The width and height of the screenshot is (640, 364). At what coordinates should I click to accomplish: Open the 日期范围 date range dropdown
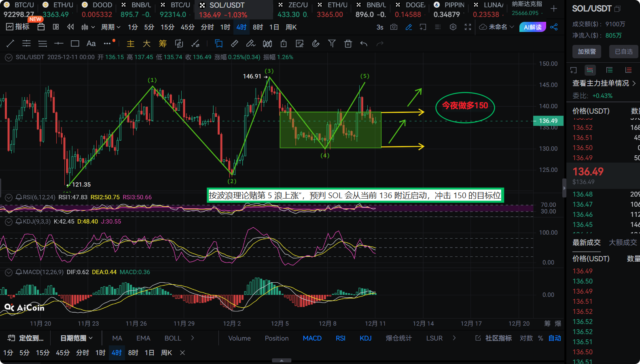76,338
